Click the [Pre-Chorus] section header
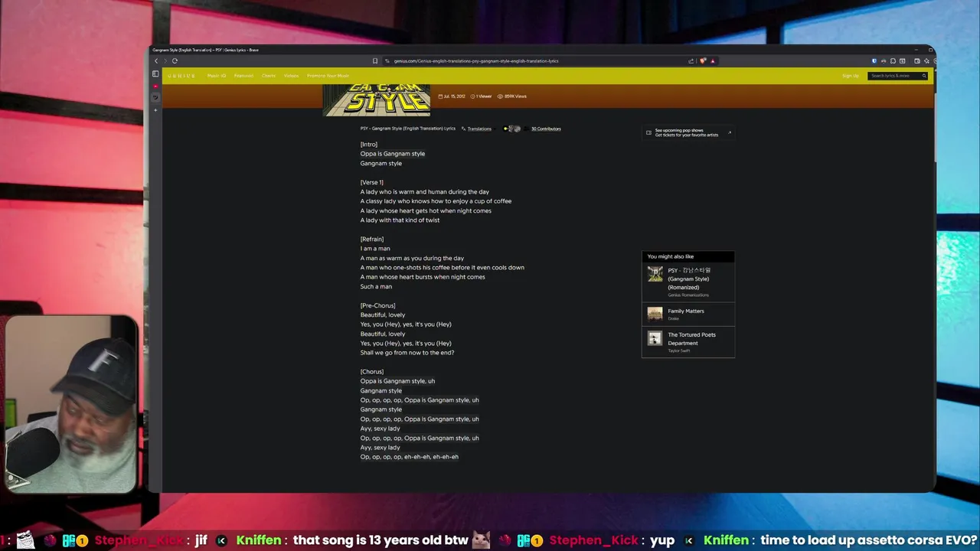The height and width of the screenshot is (551, 980). click(x=377, y=305)
